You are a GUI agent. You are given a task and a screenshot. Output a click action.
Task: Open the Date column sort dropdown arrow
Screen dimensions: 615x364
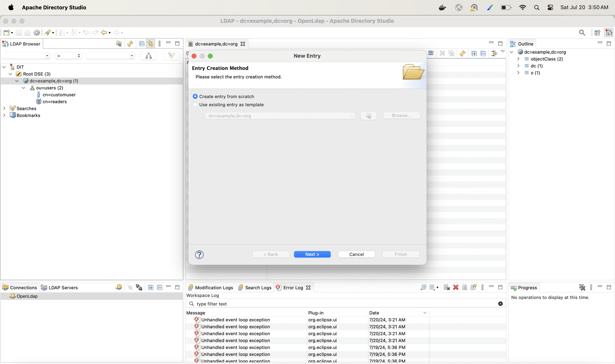pyautogui.click(x=425, y=313)
